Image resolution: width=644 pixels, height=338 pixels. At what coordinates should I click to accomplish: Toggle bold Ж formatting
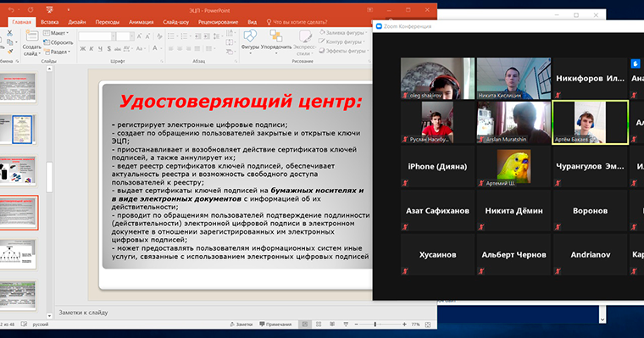[x=82, y=48]
